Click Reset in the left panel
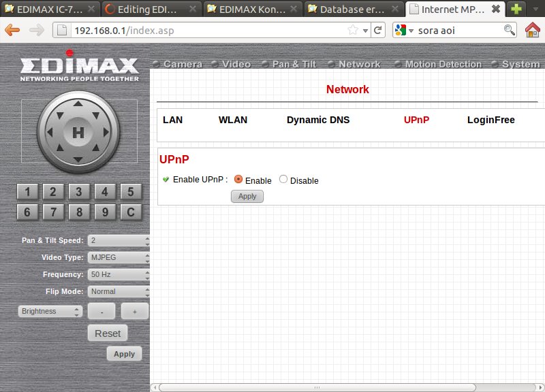 coord(108,333)
